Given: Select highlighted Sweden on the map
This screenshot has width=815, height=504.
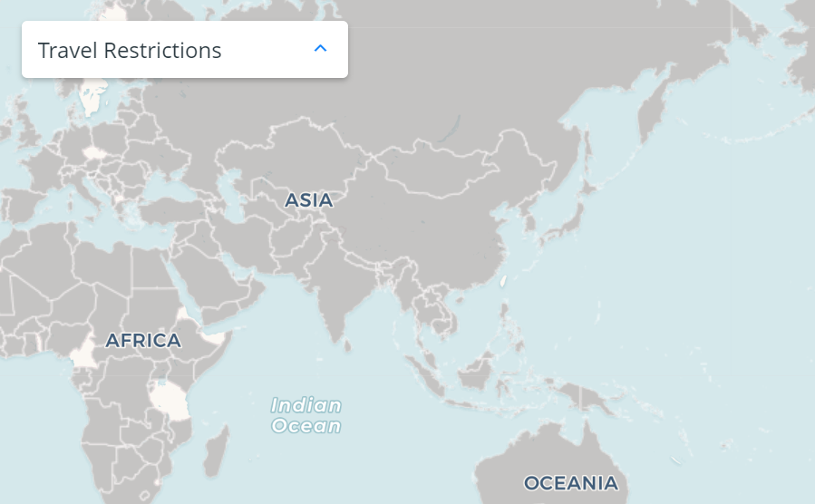Looking at the screenshot, I should click(93, 98).
